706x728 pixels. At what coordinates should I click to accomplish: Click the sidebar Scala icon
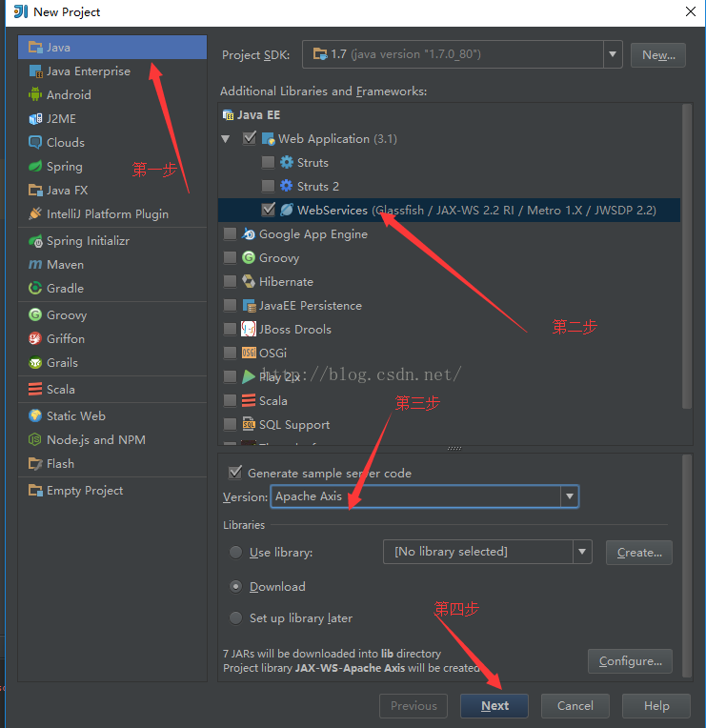click(35, 389)
